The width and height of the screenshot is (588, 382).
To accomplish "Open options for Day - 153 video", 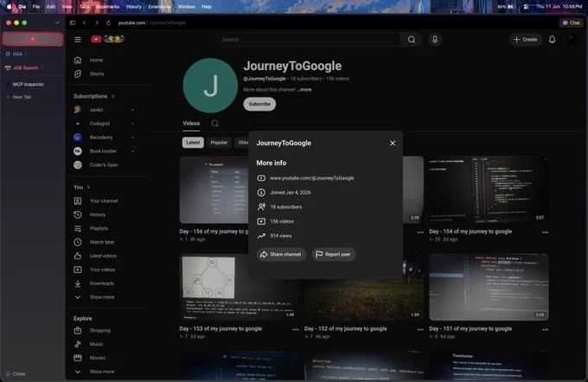I will [296, 329].
